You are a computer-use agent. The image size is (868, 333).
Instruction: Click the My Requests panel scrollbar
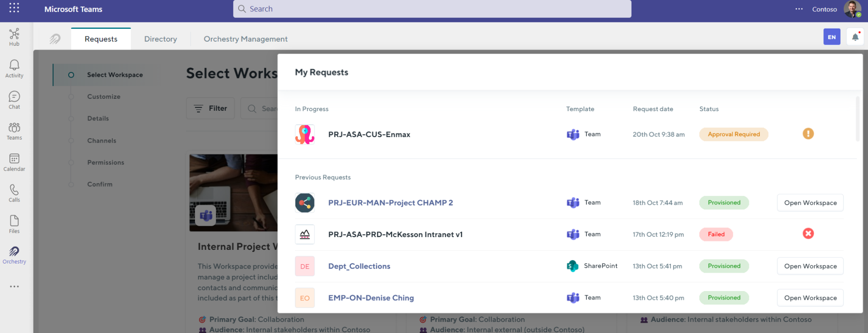pyautogui.click(x=857, y=119)
